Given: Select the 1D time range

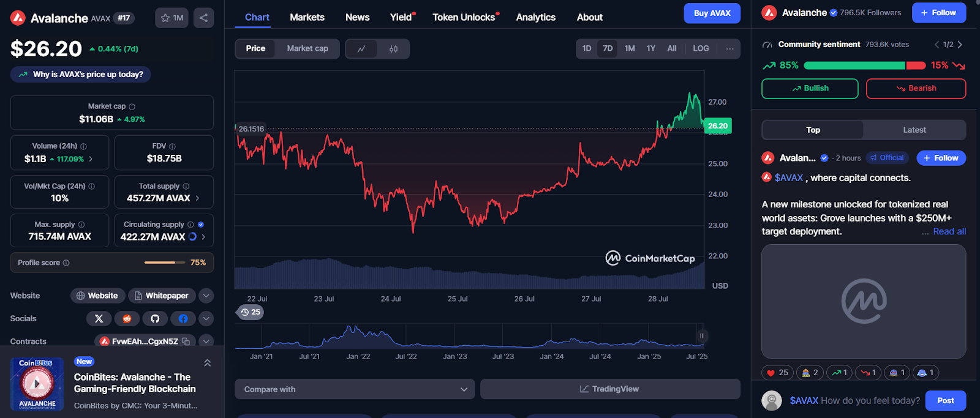Looking at the screenshot, I should pyautogui.click(x=587, y=48).
